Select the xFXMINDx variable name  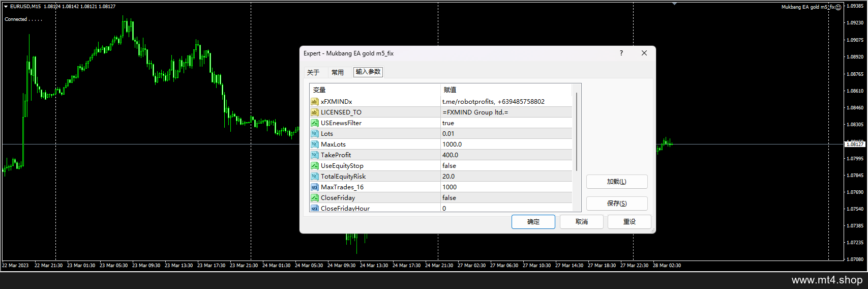(336, 102)
